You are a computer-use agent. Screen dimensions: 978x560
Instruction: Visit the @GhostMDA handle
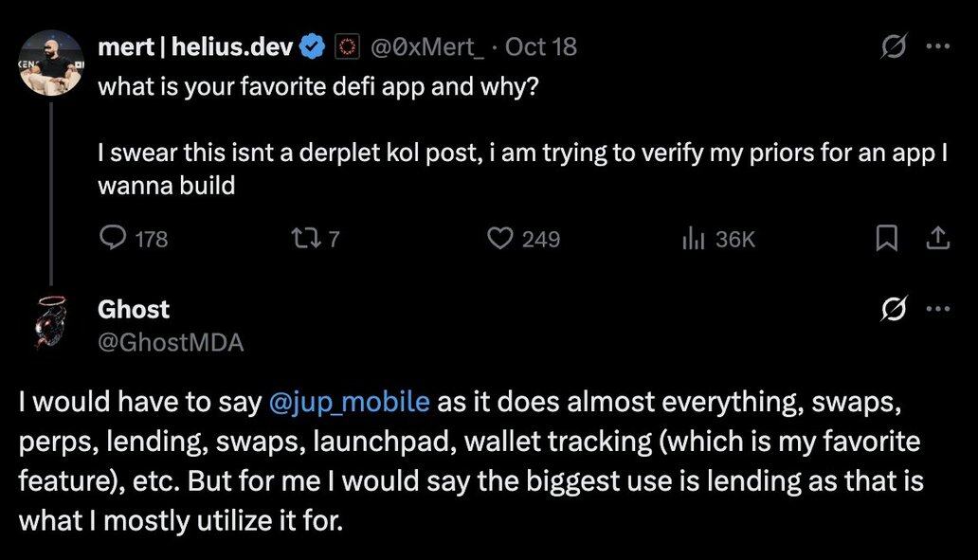(171, 343)
